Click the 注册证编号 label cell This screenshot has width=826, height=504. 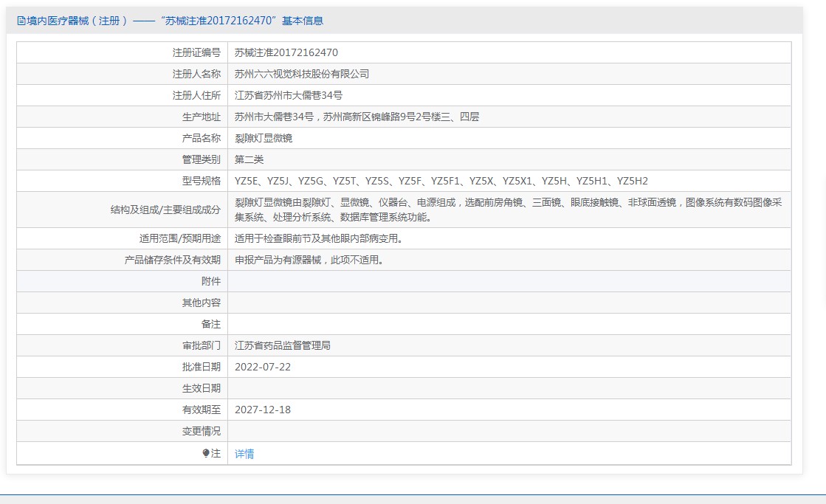196,52
